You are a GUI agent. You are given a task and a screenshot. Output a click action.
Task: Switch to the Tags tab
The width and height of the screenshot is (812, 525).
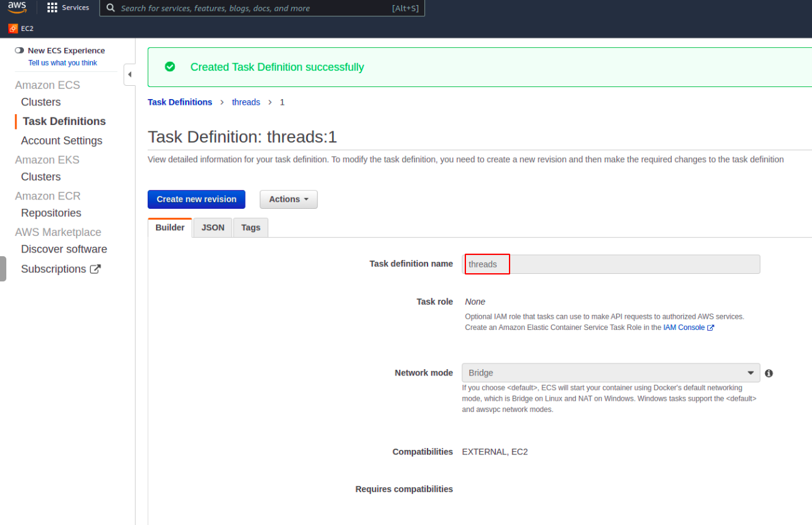click(x=250, y=227)
